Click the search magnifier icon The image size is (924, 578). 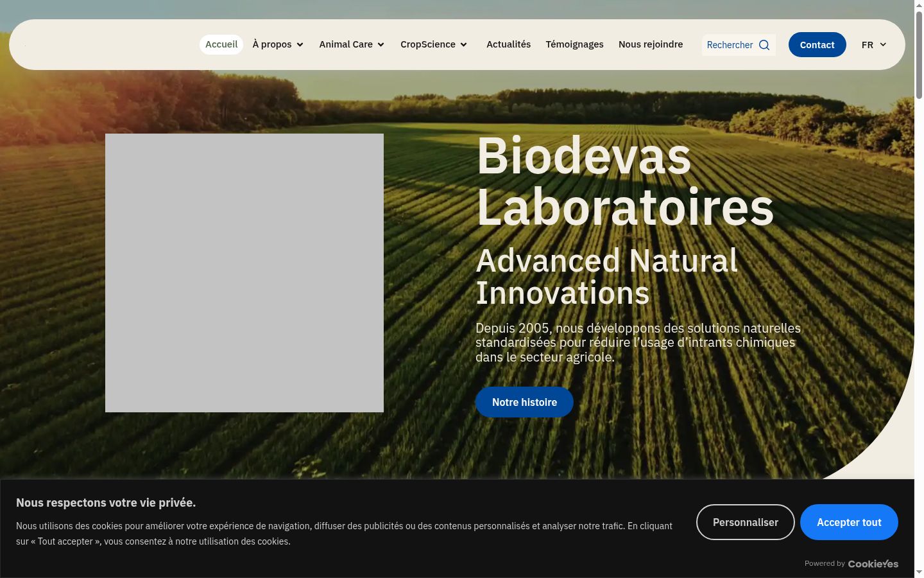pyautogui.click(x=764, y=45)
